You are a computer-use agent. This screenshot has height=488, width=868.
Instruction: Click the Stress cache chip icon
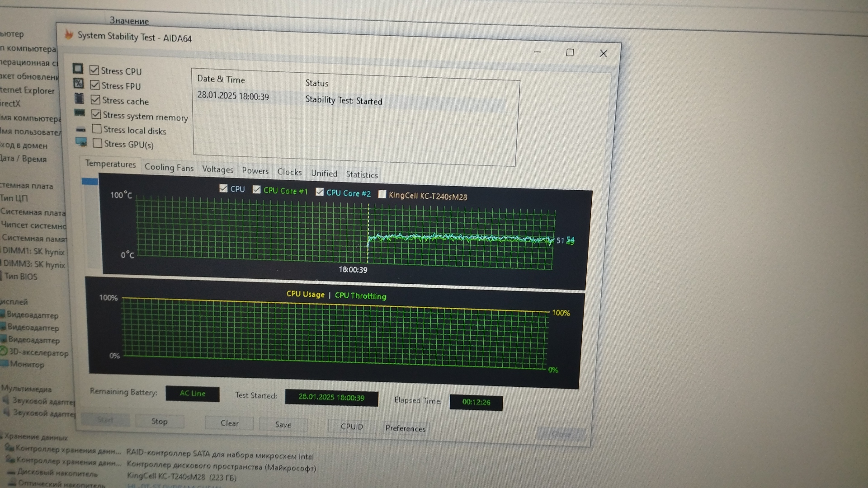(x=79, y=98)
